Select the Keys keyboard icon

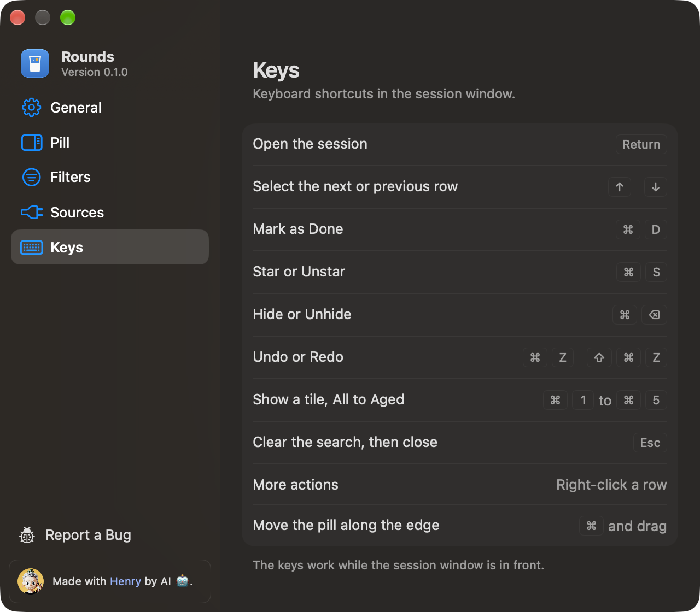click(32, 248)
